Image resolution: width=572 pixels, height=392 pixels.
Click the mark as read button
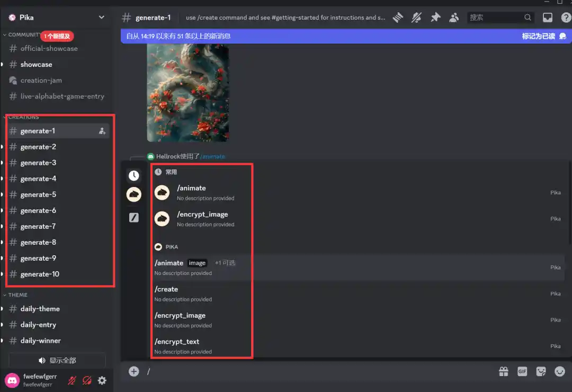(x=543, y=37)
